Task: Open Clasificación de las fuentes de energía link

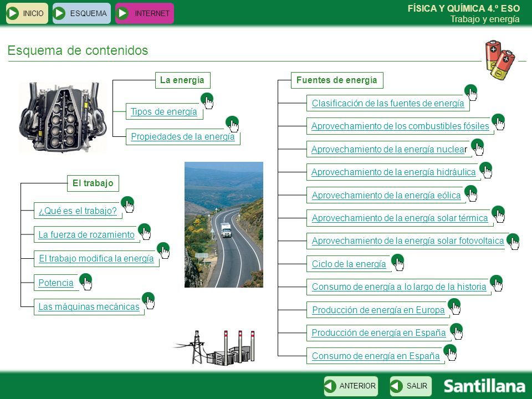Action: (x=388, y=103)
